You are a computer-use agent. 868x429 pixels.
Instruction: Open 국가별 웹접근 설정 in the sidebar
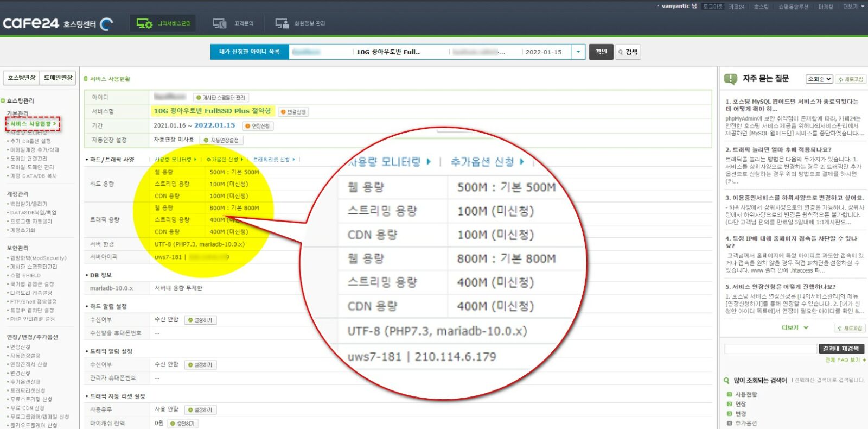pos(32,284)
